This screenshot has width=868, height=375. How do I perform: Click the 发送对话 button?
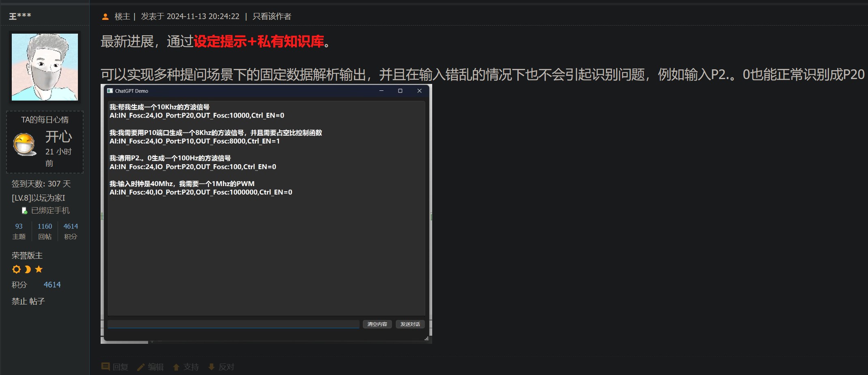point(410,324)
